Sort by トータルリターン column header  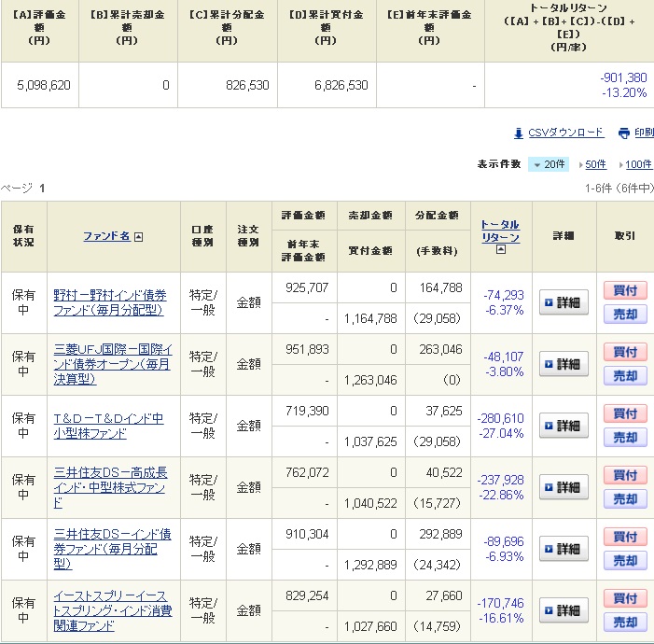pos(499,231)
